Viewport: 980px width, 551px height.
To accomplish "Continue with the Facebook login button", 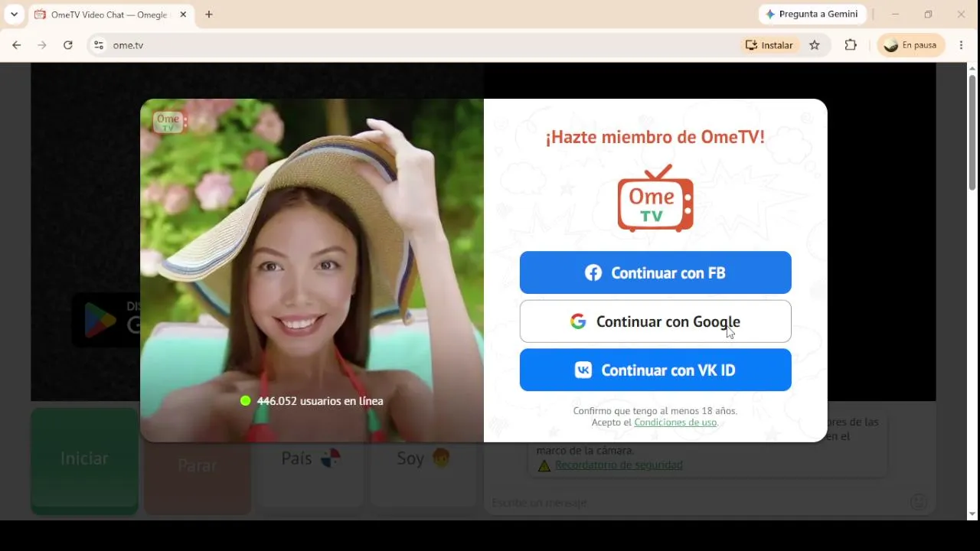I will point(655,272).
